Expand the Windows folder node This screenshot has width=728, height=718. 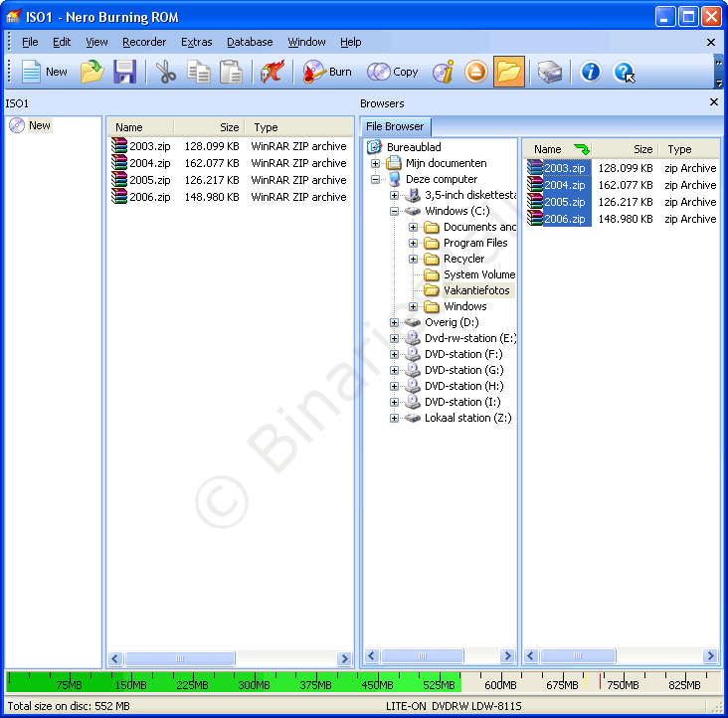413,306
